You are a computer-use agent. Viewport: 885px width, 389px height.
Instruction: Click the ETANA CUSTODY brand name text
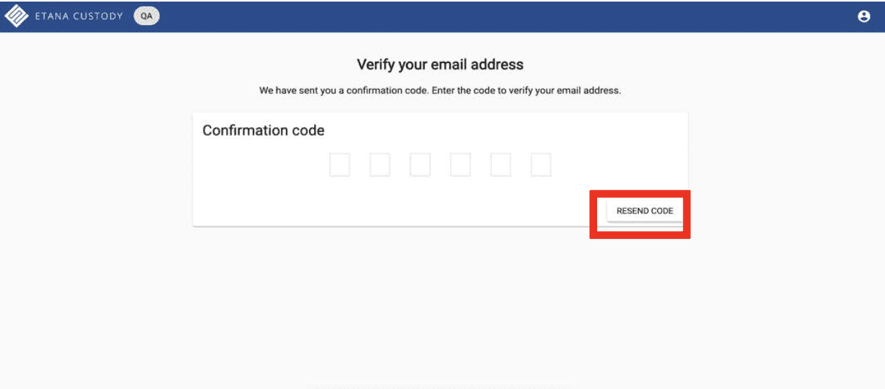[x=79, y=16]
